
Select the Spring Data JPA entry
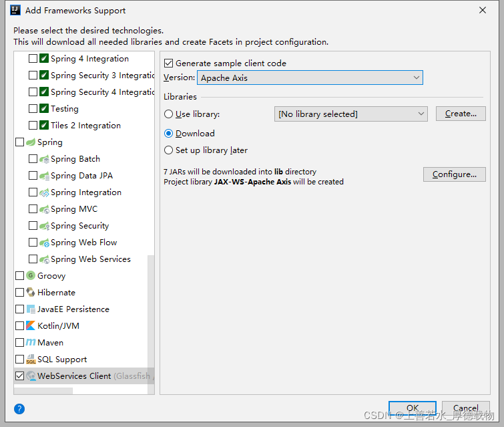(81, 175)
